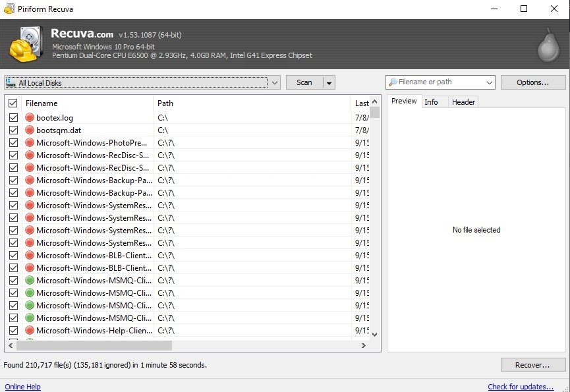The height and width of the screenshot is (392, 570).
Task: Select the bootsqm.dat filename
Action: (59, 130)
